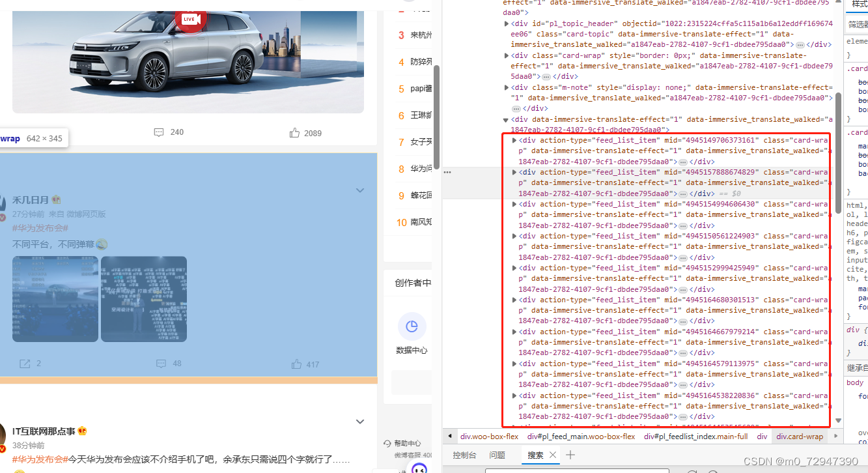This screenshot has width=868, height=473.
Task: Open the 数据中心 pie chart icon
Action: (x=412, y=326)
